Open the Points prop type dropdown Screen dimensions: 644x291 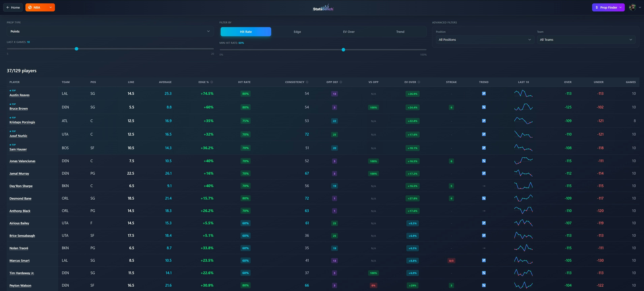tap(110, 31)
